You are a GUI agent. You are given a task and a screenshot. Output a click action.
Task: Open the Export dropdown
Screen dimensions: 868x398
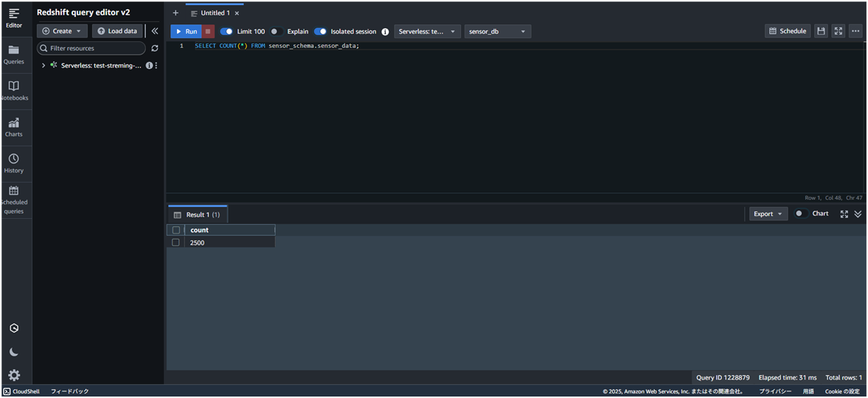768,214
